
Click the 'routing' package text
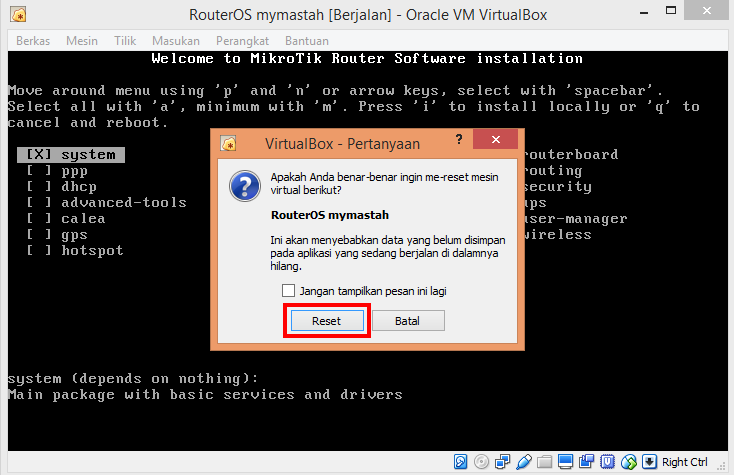click(x=554, y=170)
